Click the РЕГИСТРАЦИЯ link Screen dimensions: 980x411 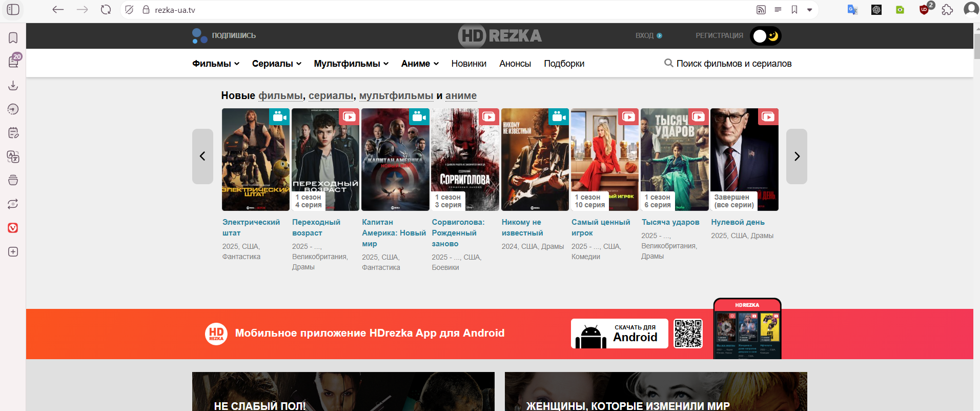[x=719, y=35]
